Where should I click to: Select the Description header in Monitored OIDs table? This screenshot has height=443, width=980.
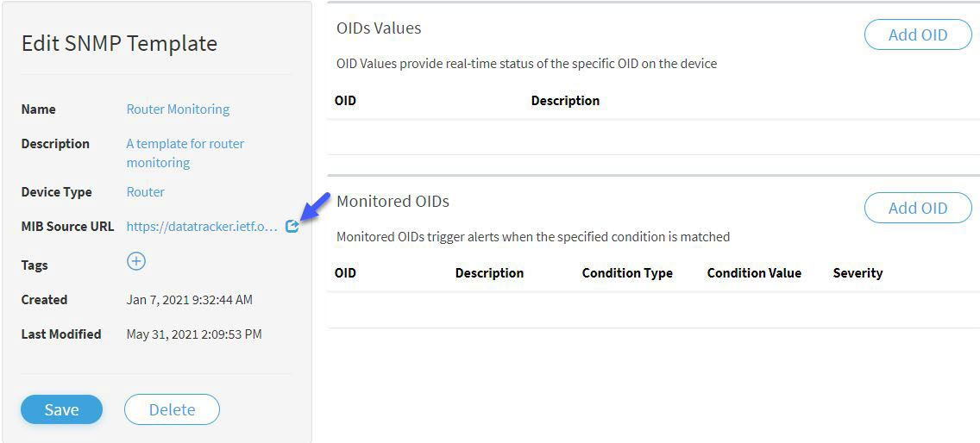[x=489, y=273]
